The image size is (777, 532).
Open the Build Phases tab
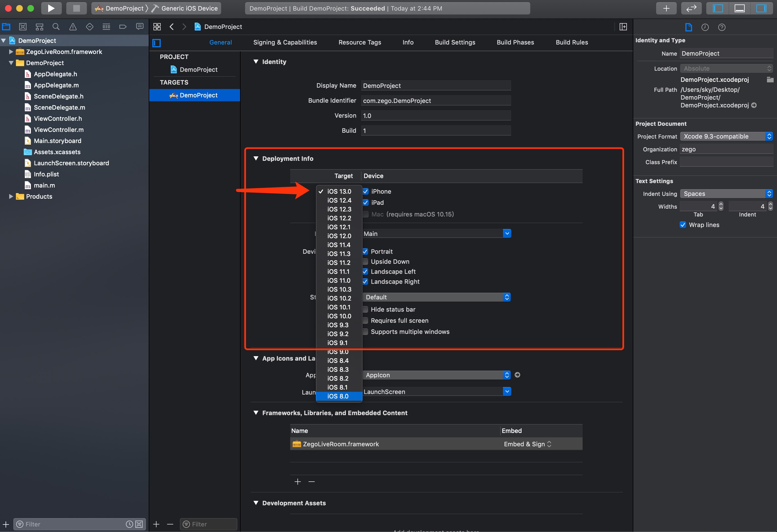(x=515, y=42)
